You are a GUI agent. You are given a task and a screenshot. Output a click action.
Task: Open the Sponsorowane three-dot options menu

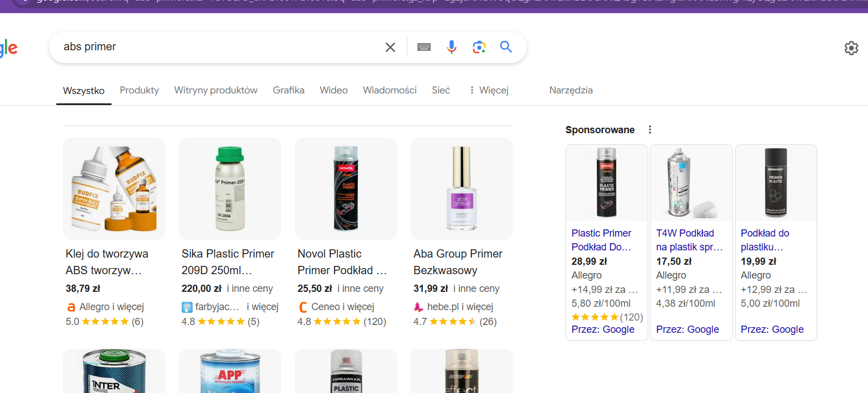pyautogui.click(x=650, y=129)
